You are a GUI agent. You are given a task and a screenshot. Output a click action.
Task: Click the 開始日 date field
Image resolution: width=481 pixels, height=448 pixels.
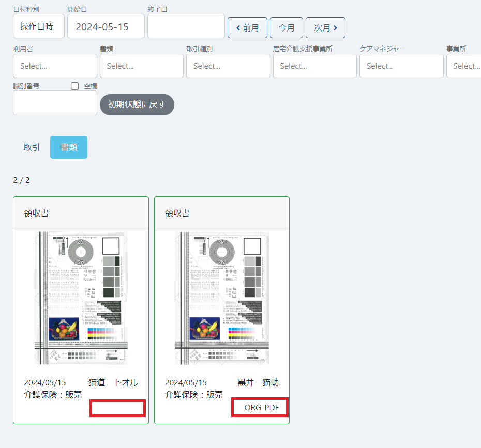[106, 26]
